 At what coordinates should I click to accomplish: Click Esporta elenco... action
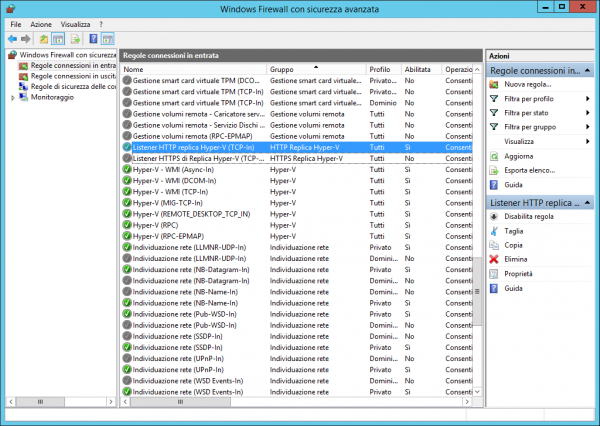coord(530,170)
